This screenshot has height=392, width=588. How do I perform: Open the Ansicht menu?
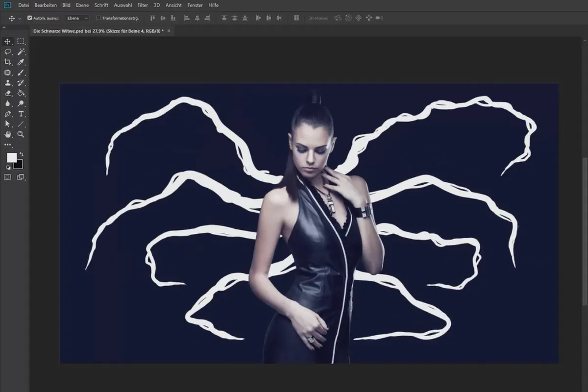point(174,5)
